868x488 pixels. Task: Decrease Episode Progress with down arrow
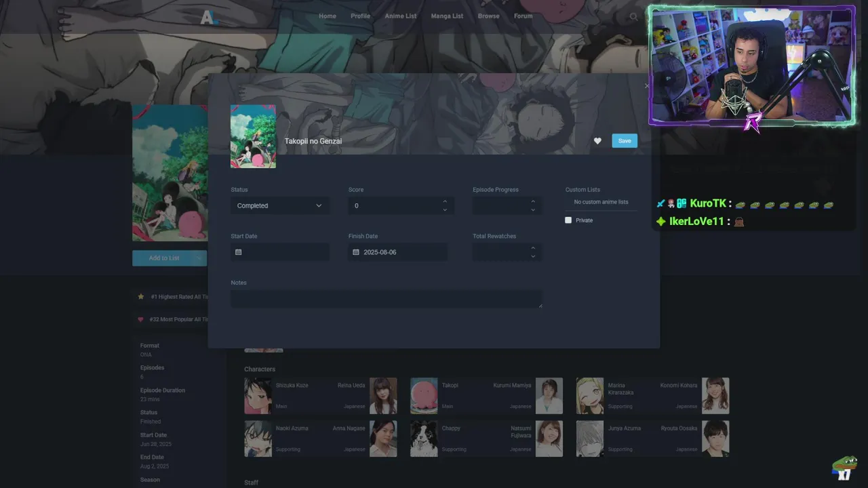tap(533, 210)
